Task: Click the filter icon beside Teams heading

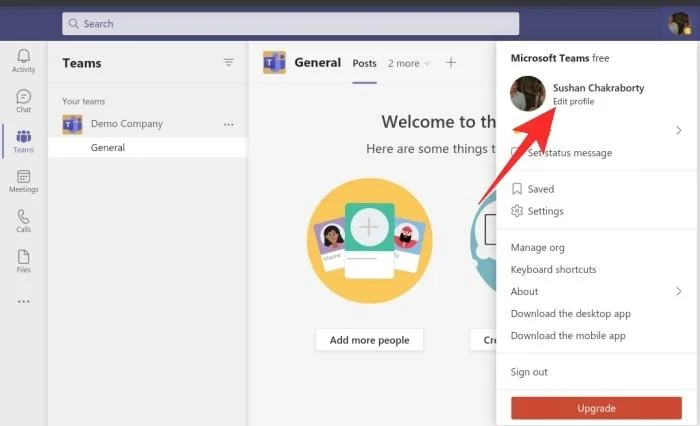Action: coord(229,62)
